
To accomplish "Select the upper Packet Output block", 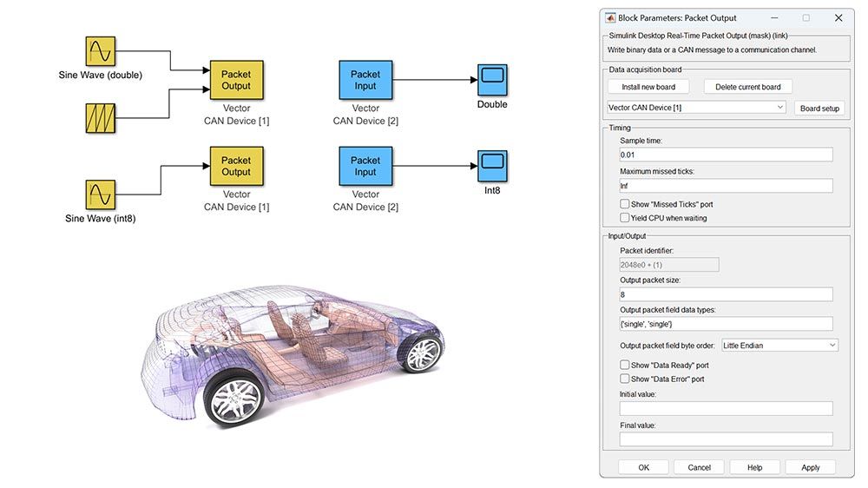I will point(236,81).
